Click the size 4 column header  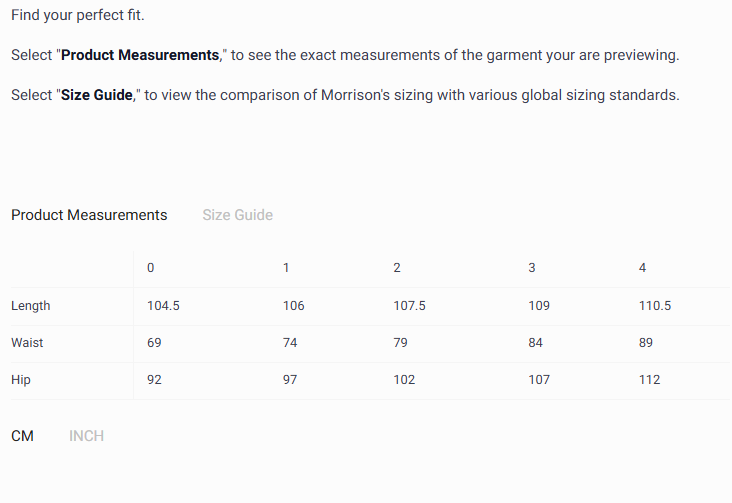pyautogui.click(x=642, y=268)
